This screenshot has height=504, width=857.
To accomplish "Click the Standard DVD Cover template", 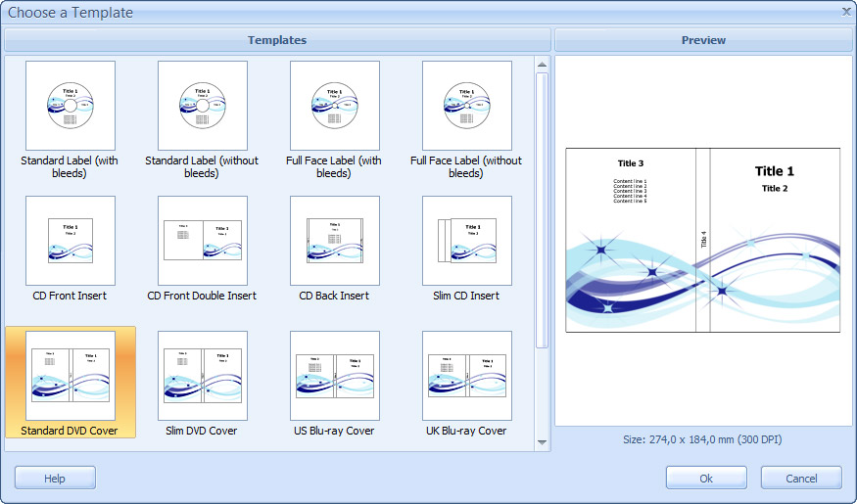I will pos(70,376).
